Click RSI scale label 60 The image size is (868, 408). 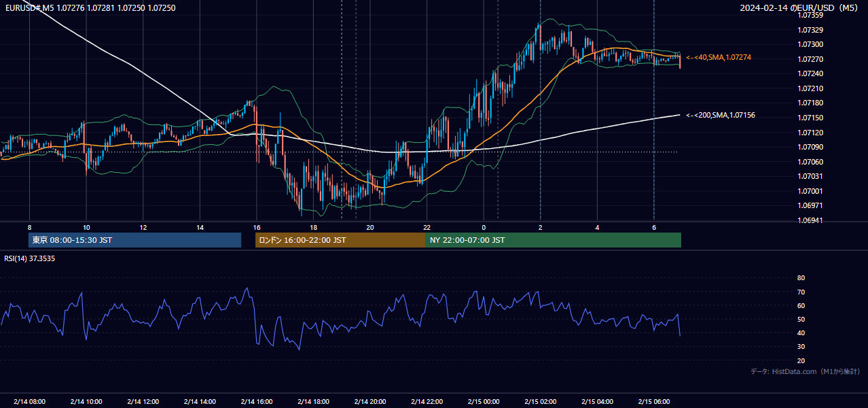[801, 305]
